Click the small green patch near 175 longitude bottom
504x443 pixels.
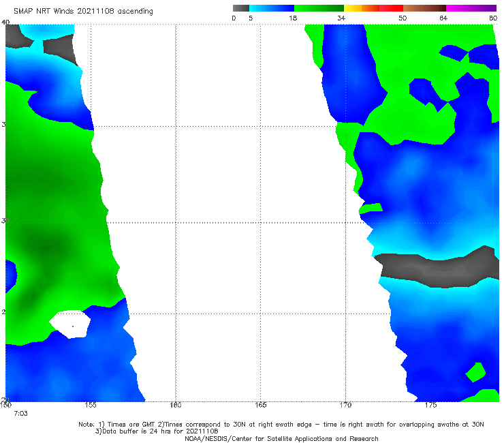point(475,372)
